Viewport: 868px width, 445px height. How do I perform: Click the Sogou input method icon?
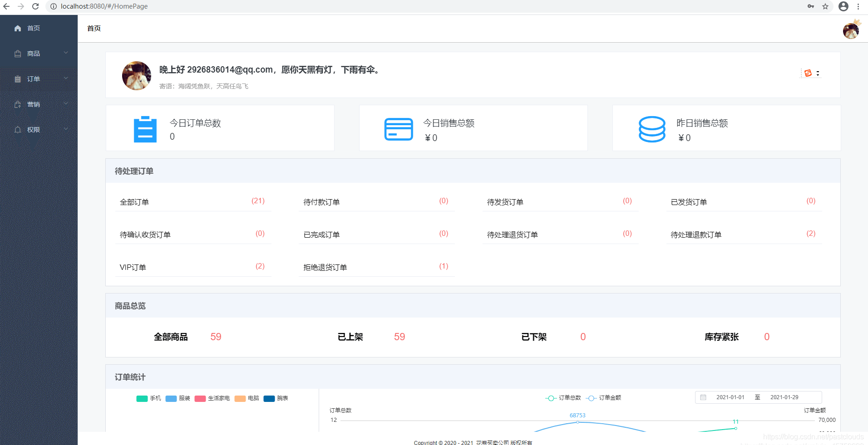tap(808, 73)
